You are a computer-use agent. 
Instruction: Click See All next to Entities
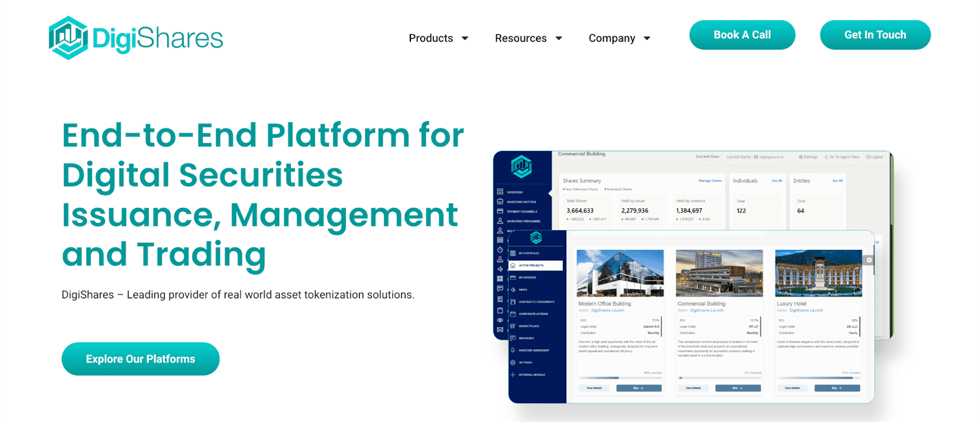pyautogui.click(x=837, y=181)
